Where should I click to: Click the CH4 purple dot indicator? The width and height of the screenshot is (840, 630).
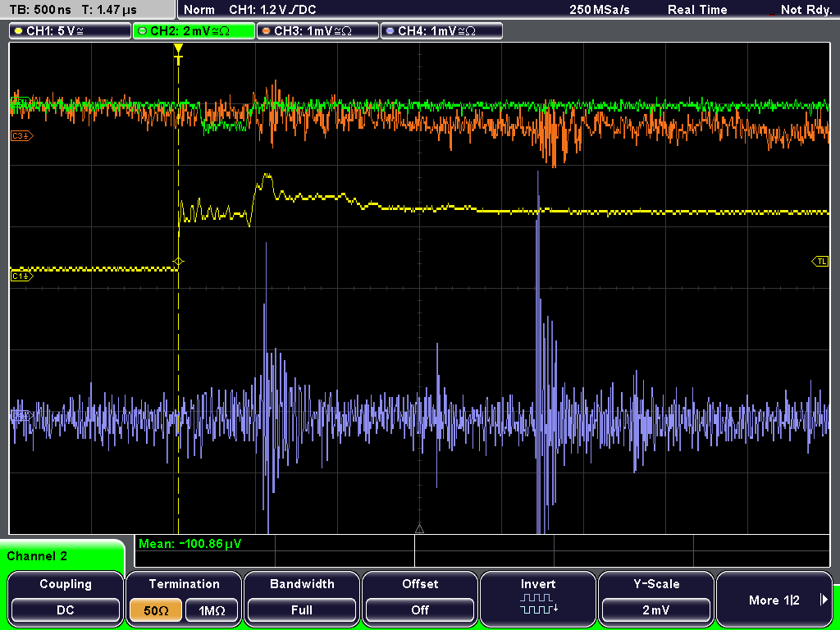tap(390, 31)
